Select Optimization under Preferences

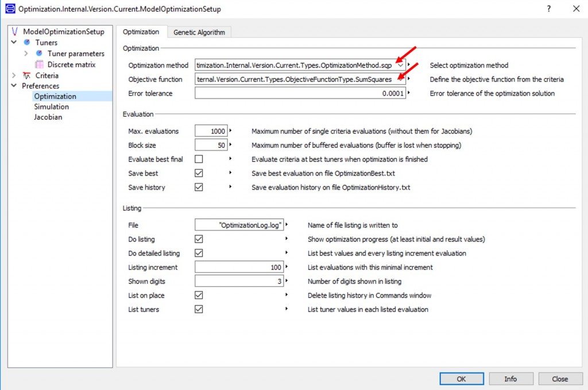pyautogui.click(x=55, y=96)
